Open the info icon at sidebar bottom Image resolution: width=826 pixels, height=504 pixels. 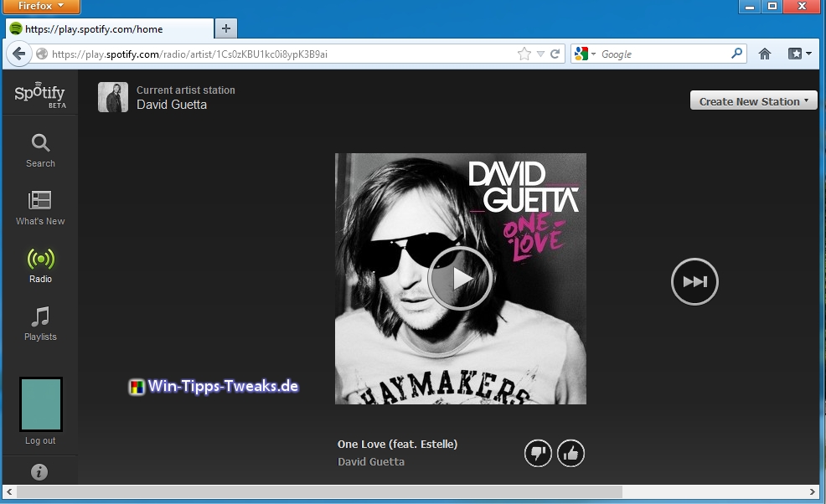coord(39,472)
